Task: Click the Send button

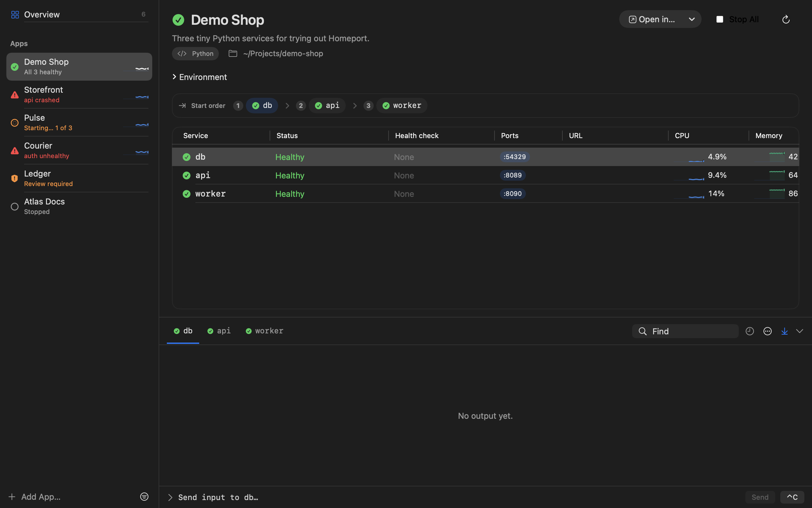Action: tap(760, 497)
